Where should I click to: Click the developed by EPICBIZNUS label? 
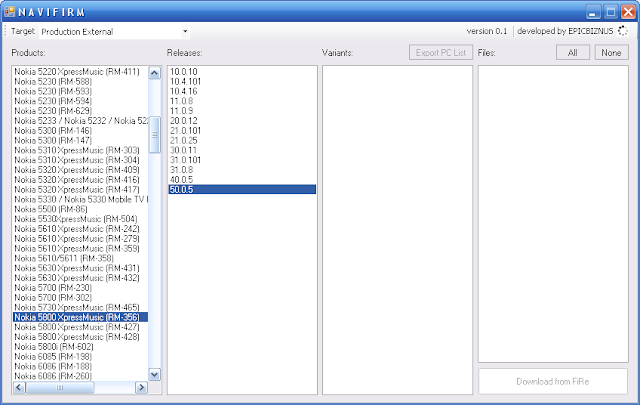[x=565, y=31]
